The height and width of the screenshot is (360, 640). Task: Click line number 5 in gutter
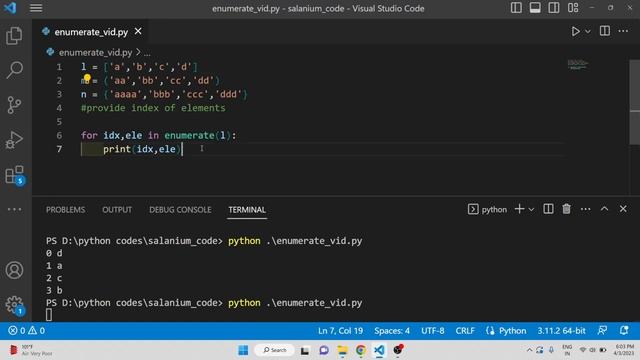[59, 122]
